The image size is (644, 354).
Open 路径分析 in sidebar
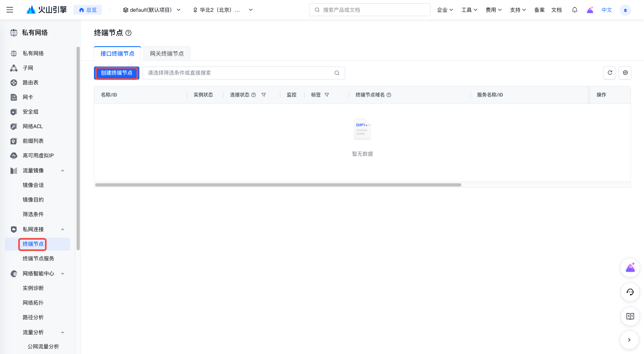(x=33, y=318)
